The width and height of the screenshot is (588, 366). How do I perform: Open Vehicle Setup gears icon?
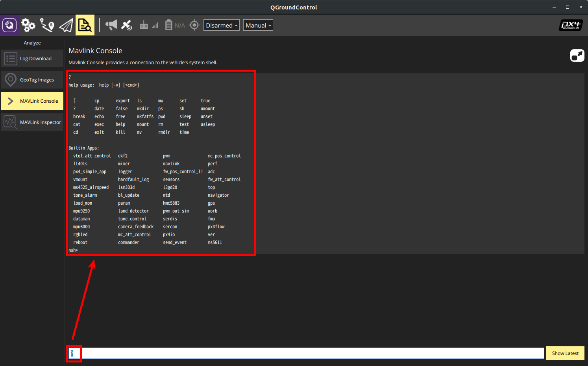(x=28, y=25)
